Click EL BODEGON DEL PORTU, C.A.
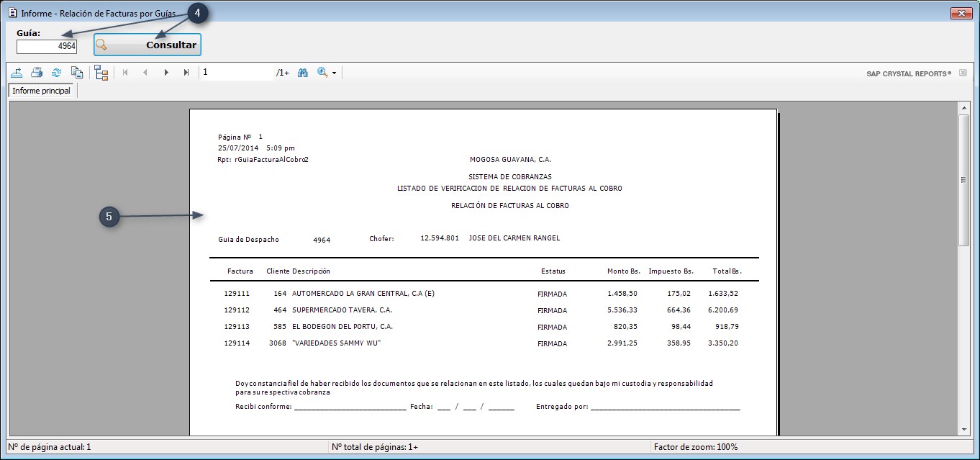 point(342,327)
